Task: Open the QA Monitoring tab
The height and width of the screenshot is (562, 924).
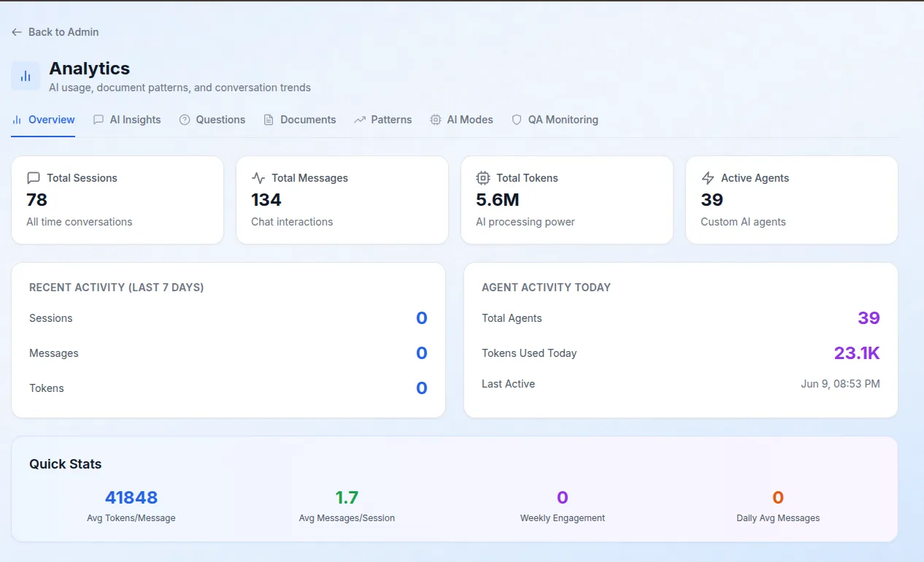Action: click(x=555, y=120)
